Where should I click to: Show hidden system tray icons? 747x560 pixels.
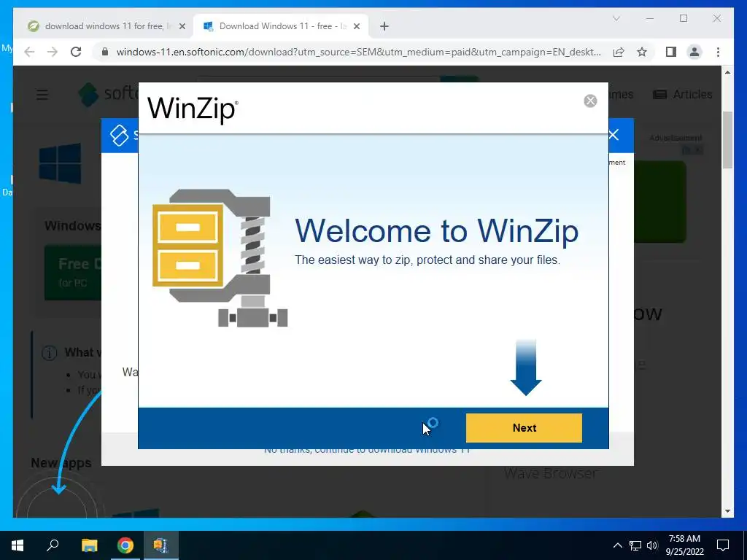[617, 545]
